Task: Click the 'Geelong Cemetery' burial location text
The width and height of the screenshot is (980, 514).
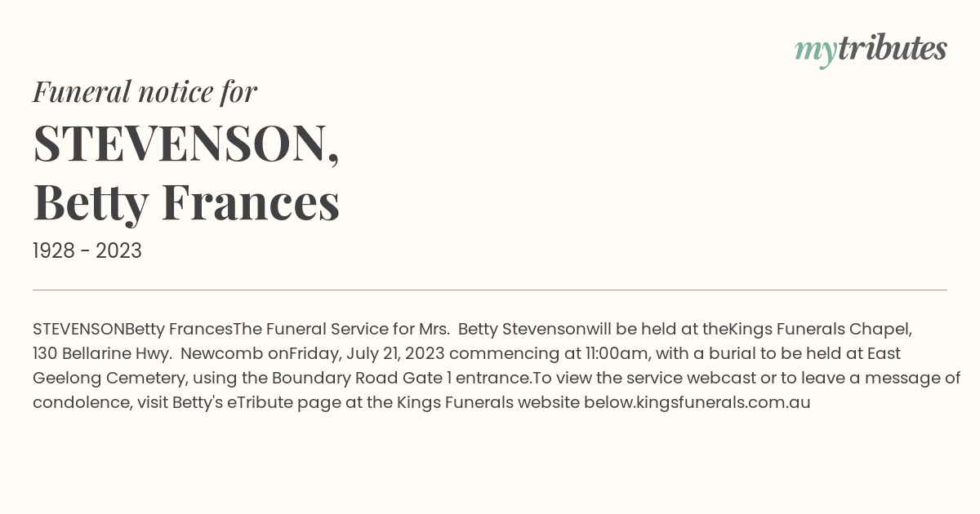Action: point(100,379)
